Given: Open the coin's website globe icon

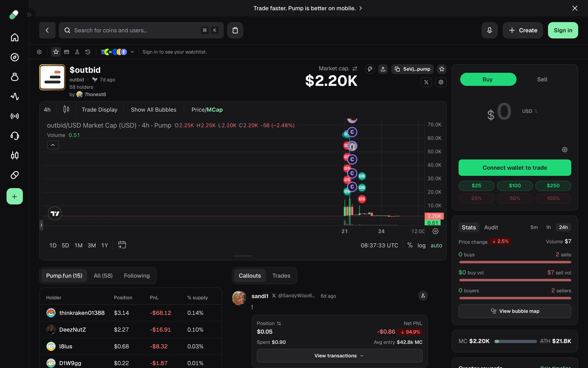Looking at the screenshot, I should (441, 82).
